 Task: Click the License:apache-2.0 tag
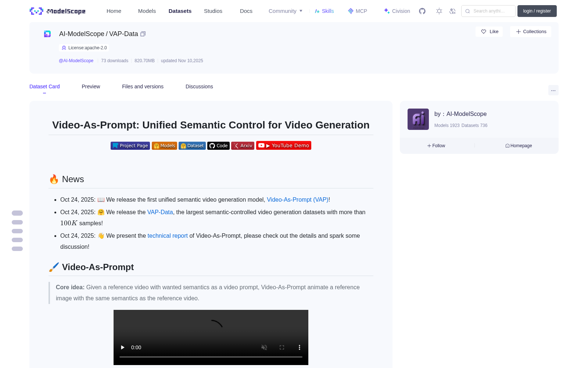click(84, 48)
